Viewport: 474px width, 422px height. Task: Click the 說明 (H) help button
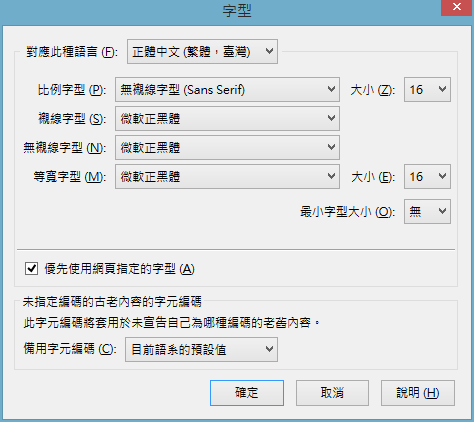(x=418, y=393)
